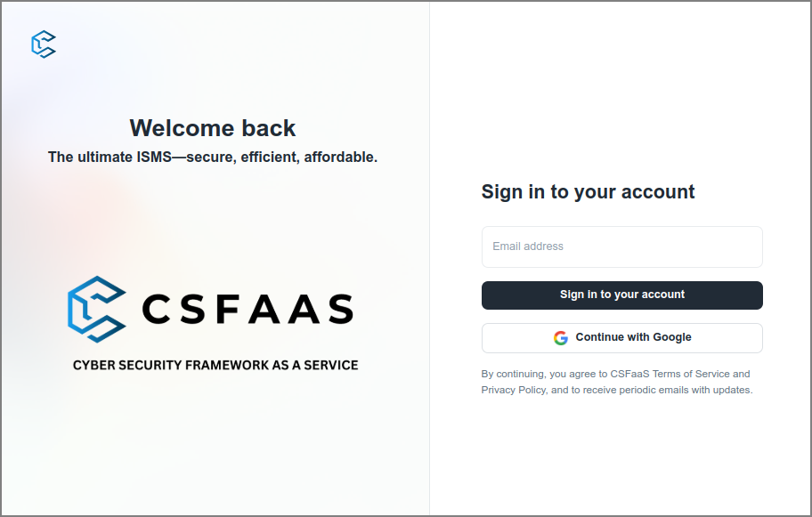The image size is (812, 517).
Task: Choose Continue with Google
Action: tap(621, 338)
